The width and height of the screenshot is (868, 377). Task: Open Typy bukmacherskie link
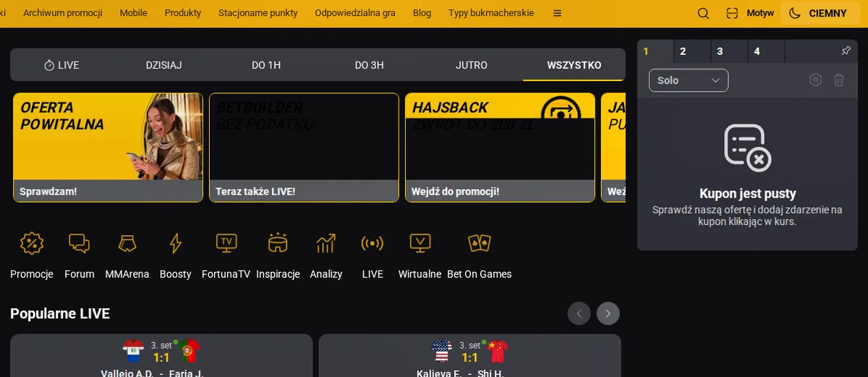coord(491,13)
